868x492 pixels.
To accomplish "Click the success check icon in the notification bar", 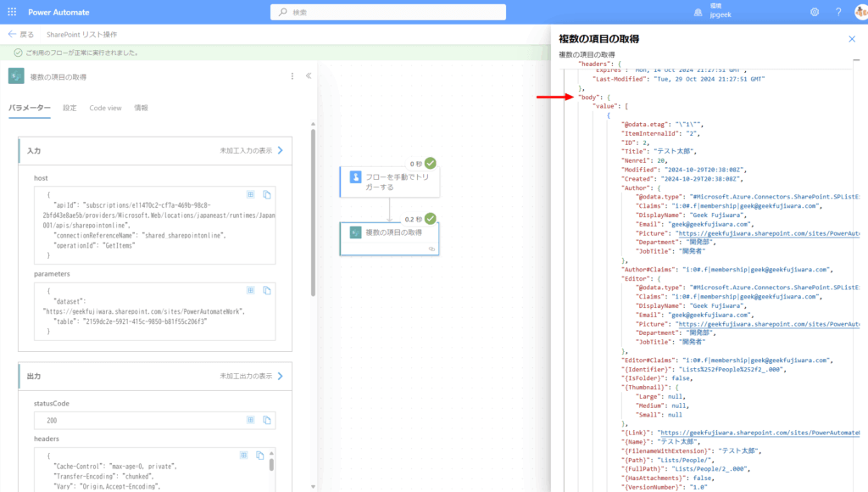I will point(18,53).
